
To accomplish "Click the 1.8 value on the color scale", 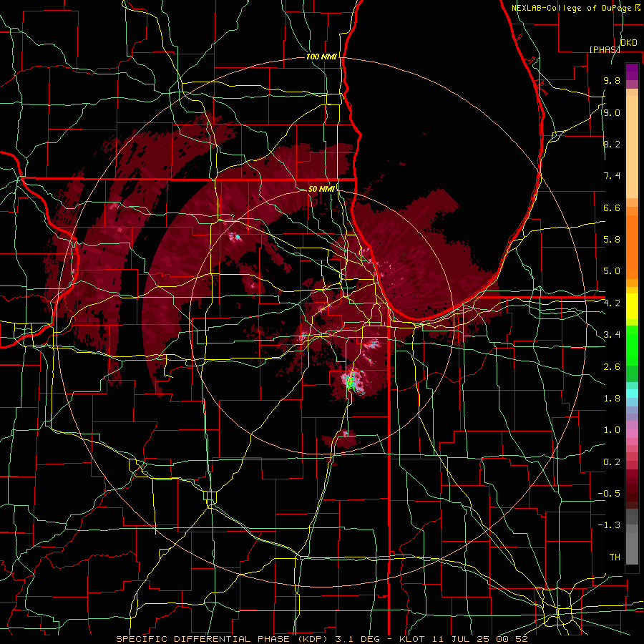I will 612,399.
